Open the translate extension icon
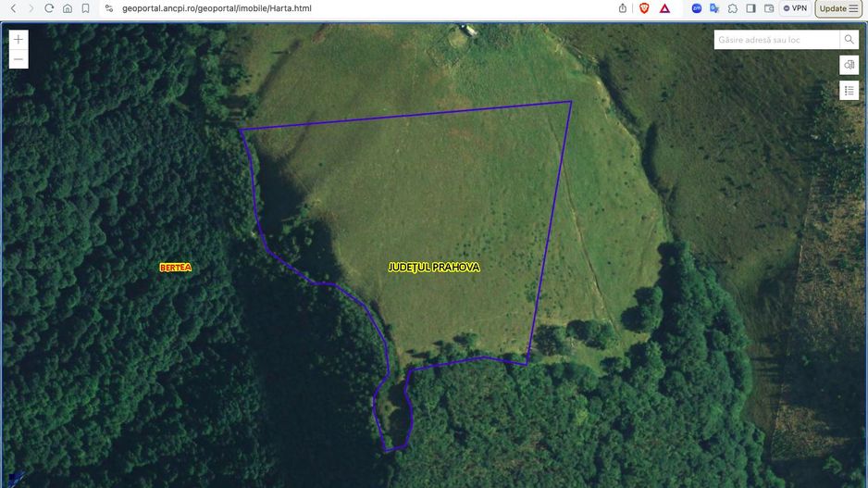 click(x=714, y=8)
